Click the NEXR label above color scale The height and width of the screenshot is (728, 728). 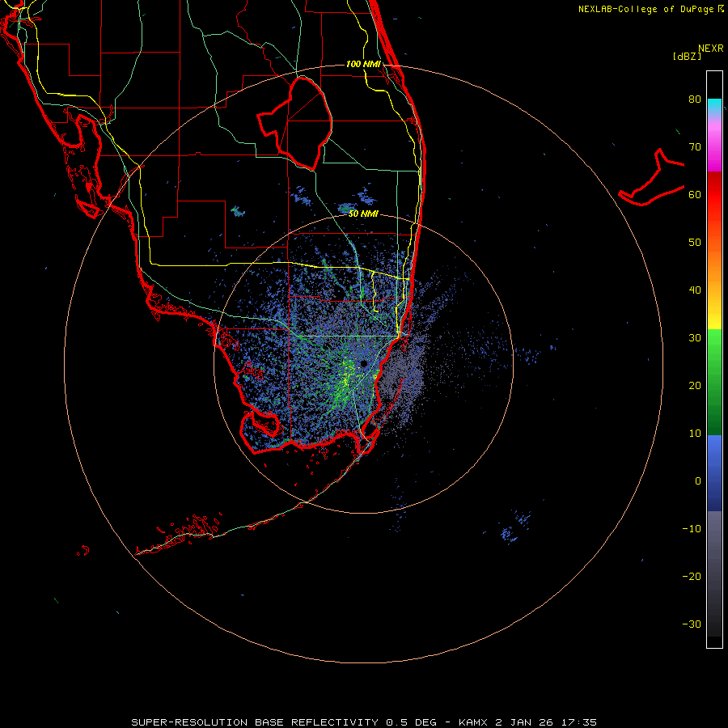(x=710, y=49)
